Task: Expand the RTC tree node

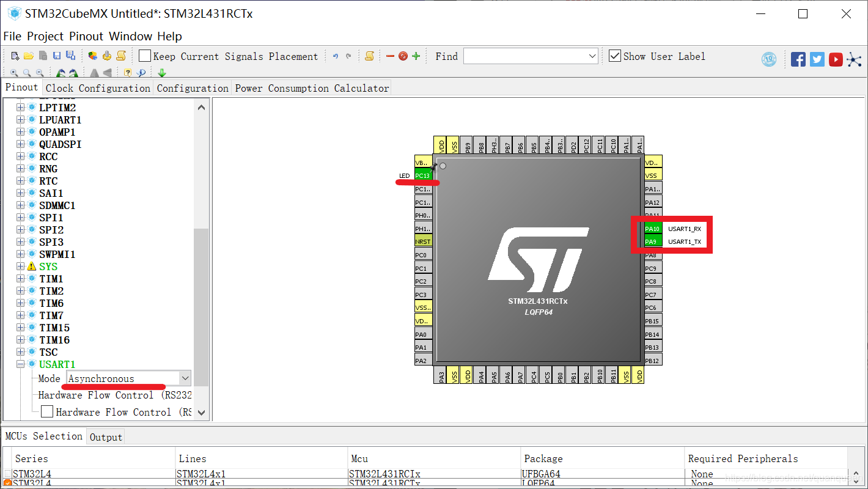Action: click(x=21, y=181)
